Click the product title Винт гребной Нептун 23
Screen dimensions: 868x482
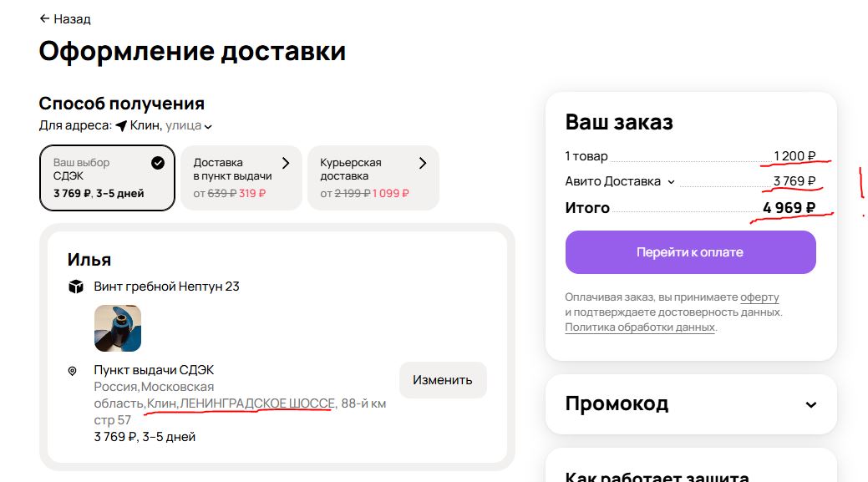point(166,287)
